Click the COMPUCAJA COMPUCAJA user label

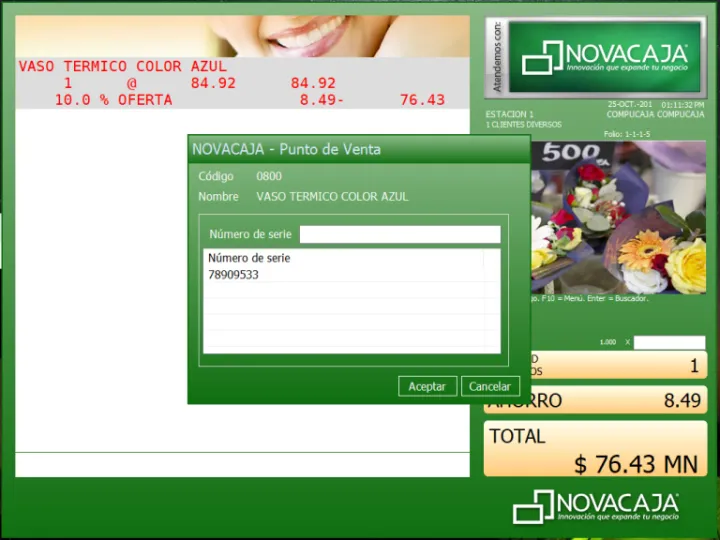coord(655,114)
